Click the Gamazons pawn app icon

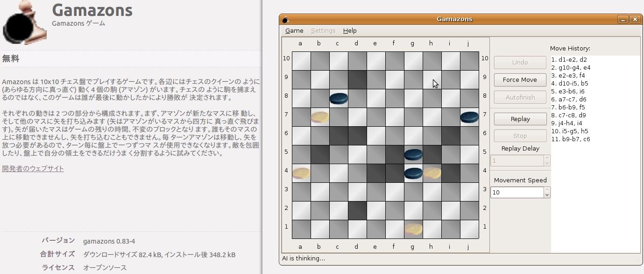tap(24, 23)
